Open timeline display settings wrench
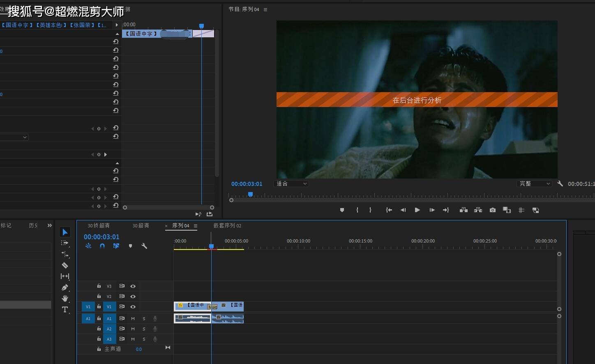This screenshot has height=364, width=595. 144,246
